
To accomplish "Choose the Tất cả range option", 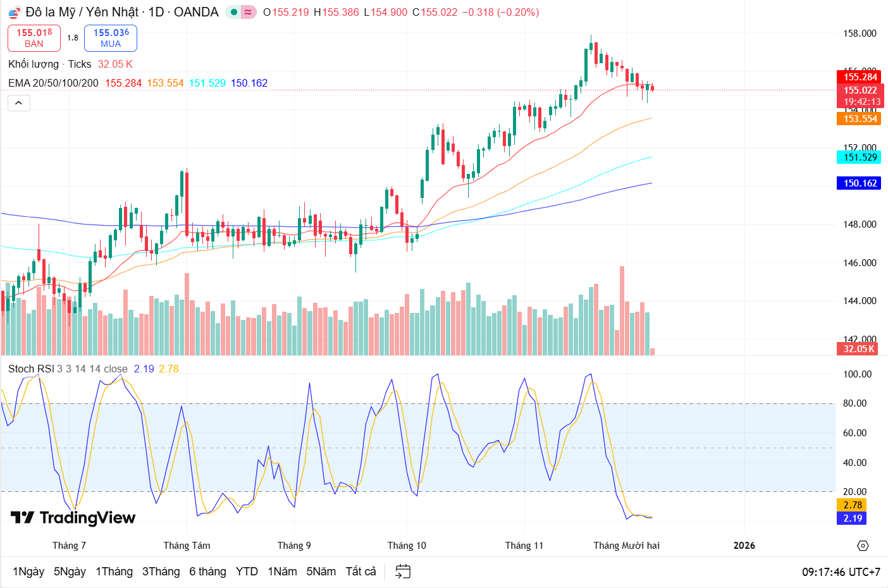I will [x=361, y=572].
